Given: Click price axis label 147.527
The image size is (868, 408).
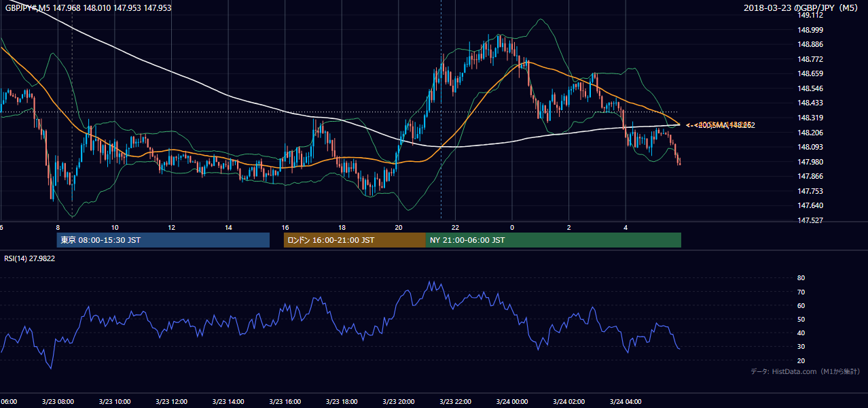Looking at the screenshot, I should 810,220.
